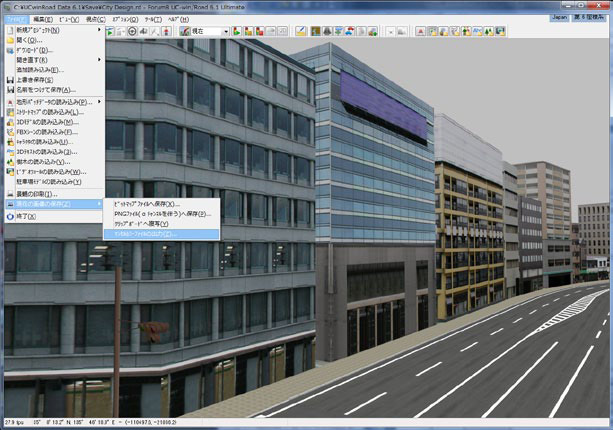Viewport: 613px width, 430px height.
Task: Click the icon left of 現在 combo box
Action: coord(185,31)
